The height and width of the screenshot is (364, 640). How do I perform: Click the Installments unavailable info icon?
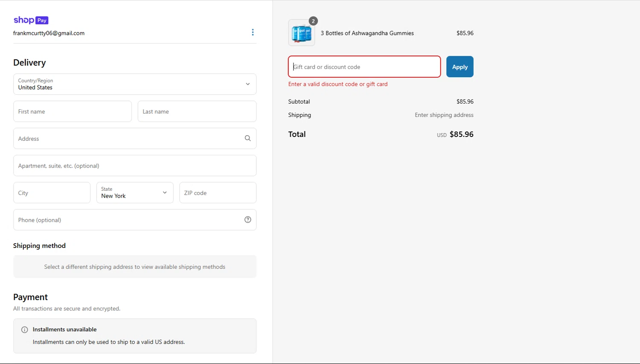tap(25, 329)
